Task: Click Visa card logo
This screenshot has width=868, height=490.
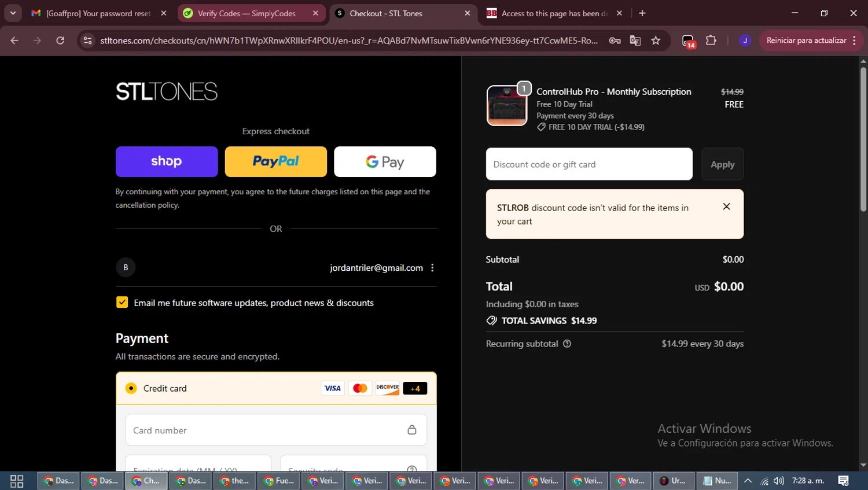Action: (x=333, y=388)
